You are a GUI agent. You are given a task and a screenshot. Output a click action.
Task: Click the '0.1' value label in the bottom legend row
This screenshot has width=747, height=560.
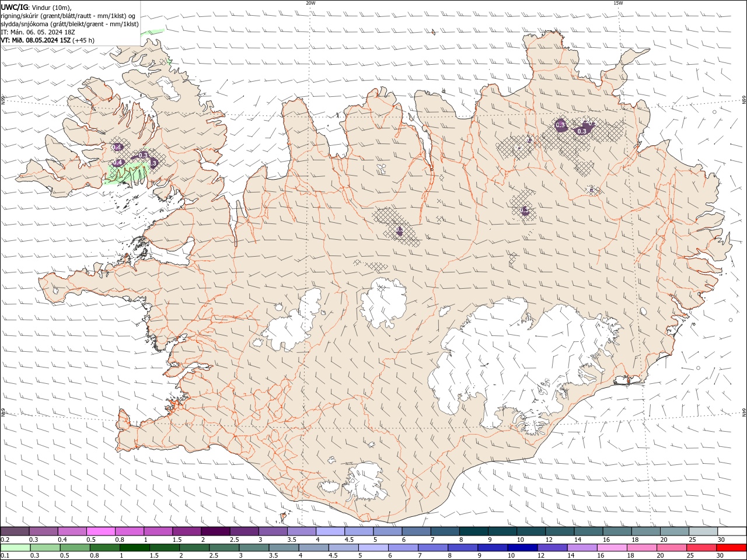(5, 555)
